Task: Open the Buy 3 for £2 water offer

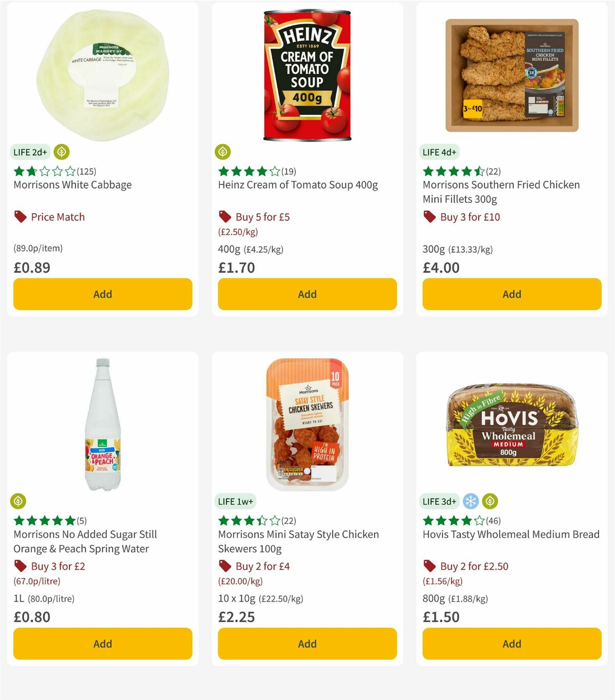Action: tap(59, 566)
